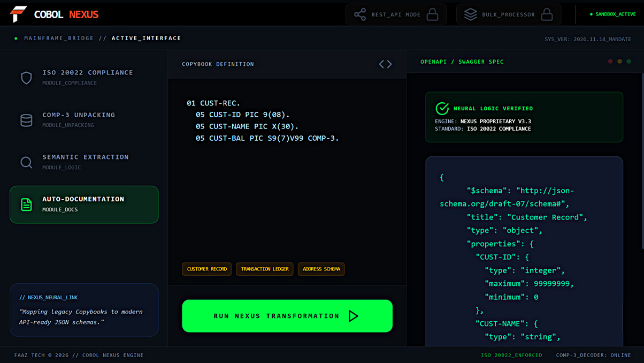Load the Address Schema sample
The image size is (644, 363).
tap(321, 269)
